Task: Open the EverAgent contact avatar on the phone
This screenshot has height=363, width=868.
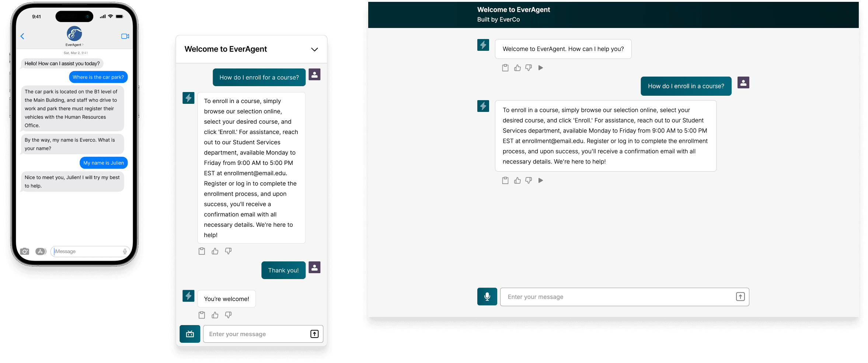Action: 74,34
